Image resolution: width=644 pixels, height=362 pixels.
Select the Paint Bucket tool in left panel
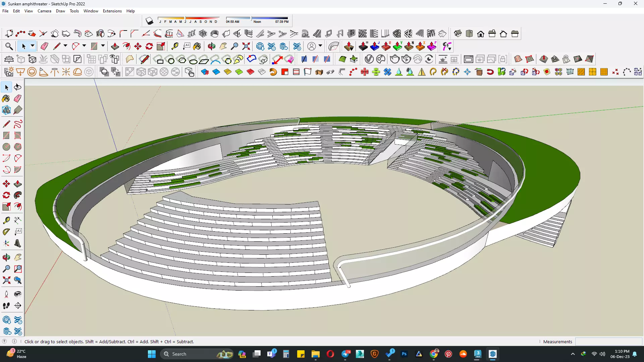click(6, 98)
